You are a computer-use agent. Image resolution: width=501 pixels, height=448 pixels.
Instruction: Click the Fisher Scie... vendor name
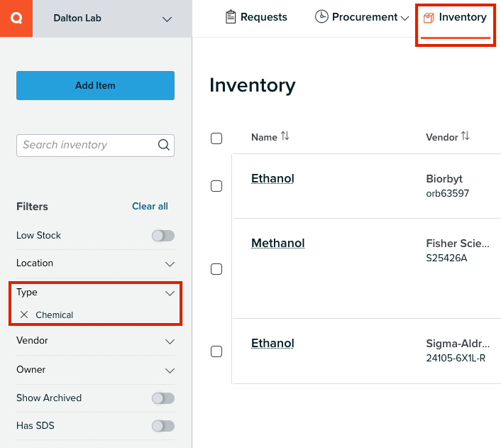[x=458, y=244]
